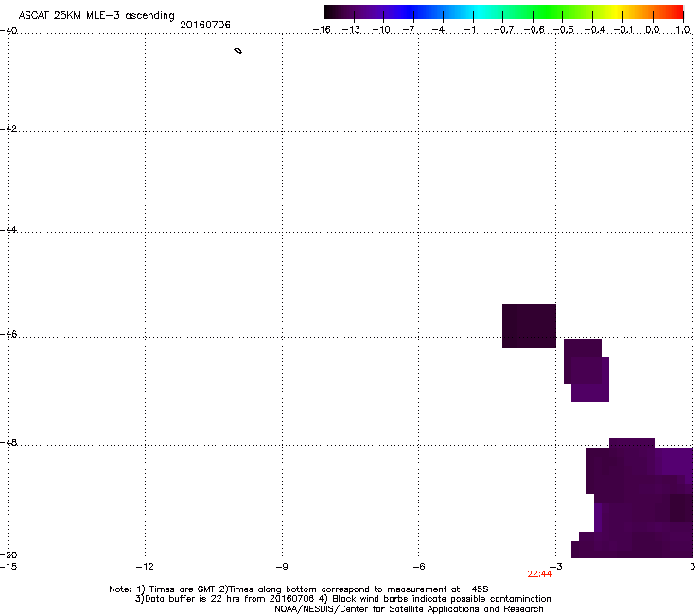Click the colorbar label -7
The height and width of the screenshot is (615, 700).
(x=409, y=30)
